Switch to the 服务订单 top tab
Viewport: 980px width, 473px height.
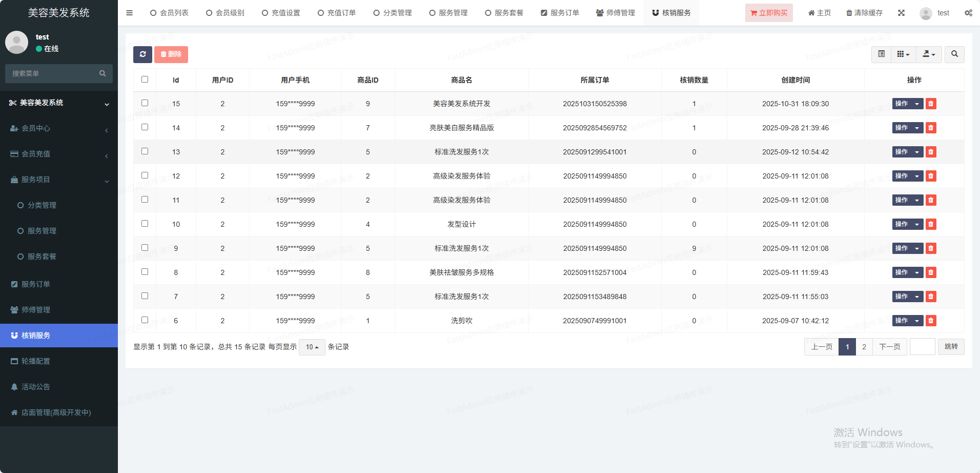point(560,13)
